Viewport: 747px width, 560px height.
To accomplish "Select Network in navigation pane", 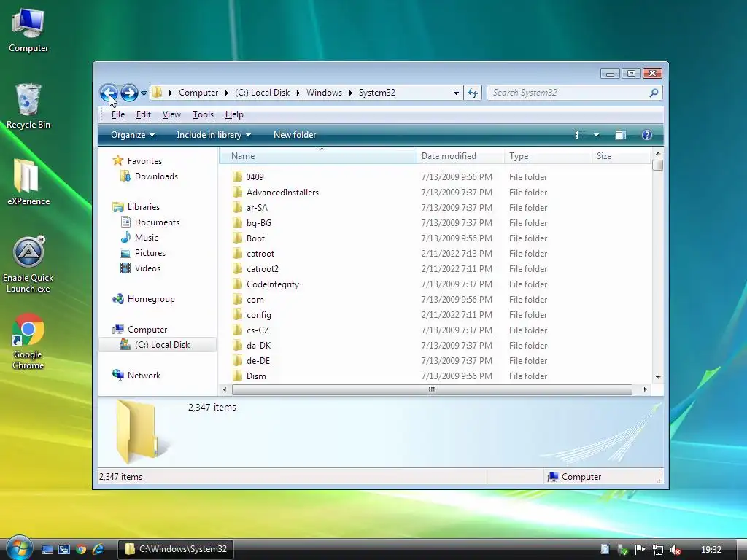I will (144, 376).
